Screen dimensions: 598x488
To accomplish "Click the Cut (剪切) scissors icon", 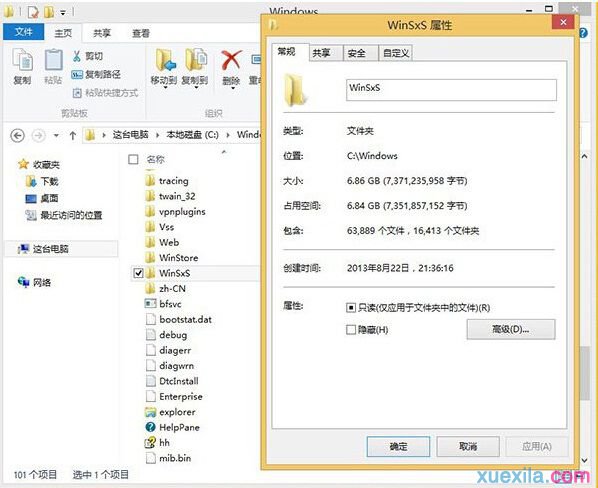I will coord(77,56).
